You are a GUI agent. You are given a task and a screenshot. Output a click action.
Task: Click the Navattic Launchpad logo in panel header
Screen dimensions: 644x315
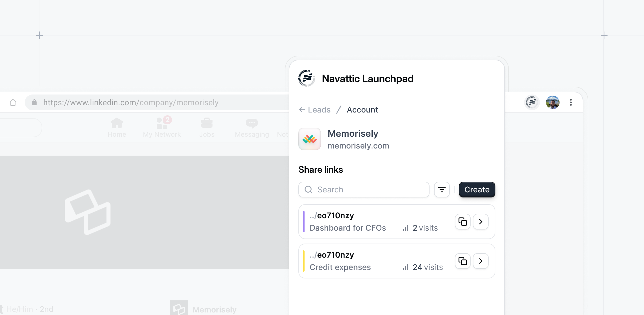tap(307, 78)
